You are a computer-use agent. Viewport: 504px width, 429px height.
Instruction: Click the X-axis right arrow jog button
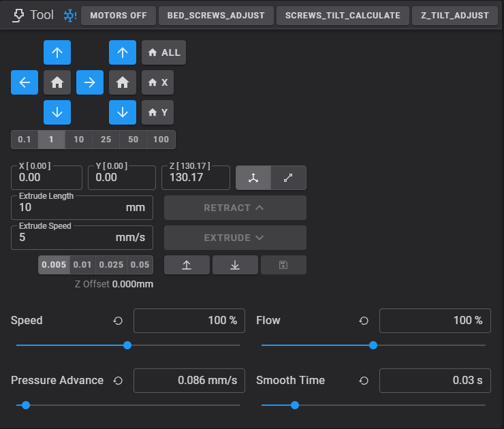[x=90, y=82]
